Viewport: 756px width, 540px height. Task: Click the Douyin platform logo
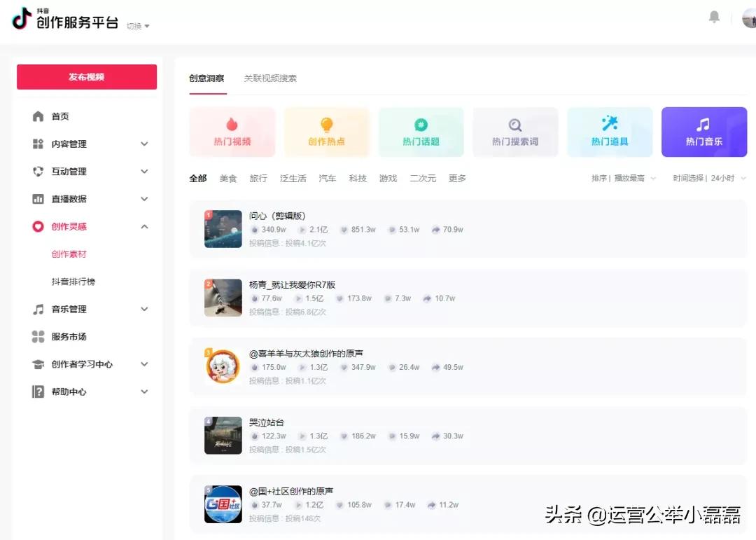20,20
